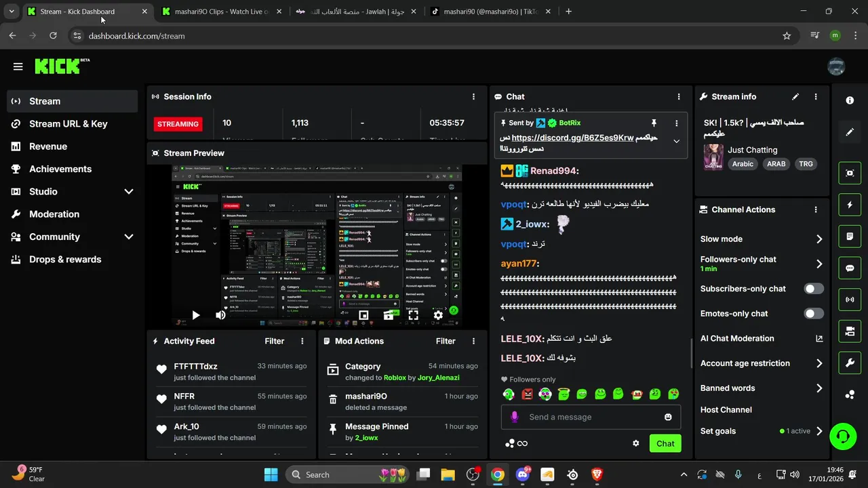Open the green headset support button
This screenshot has width=868, height=488.
[843, 436]
